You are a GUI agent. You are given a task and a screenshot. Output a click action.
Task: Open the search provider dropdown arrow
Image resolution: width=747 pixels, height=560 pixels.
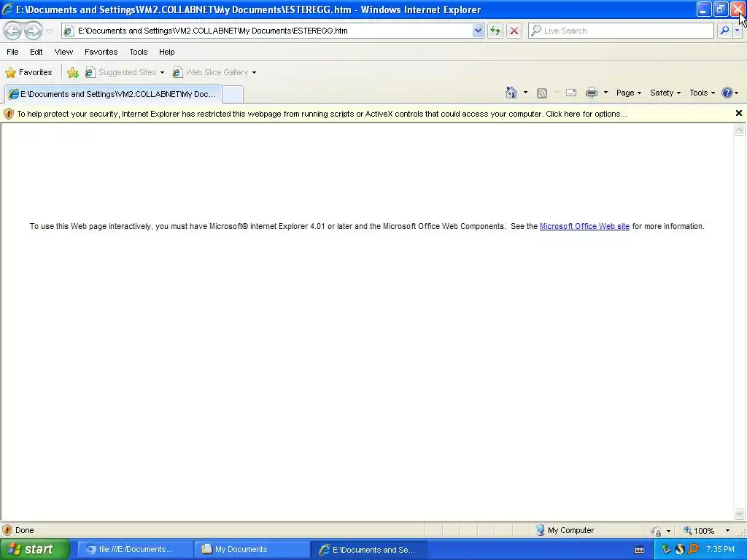(738, 31)
